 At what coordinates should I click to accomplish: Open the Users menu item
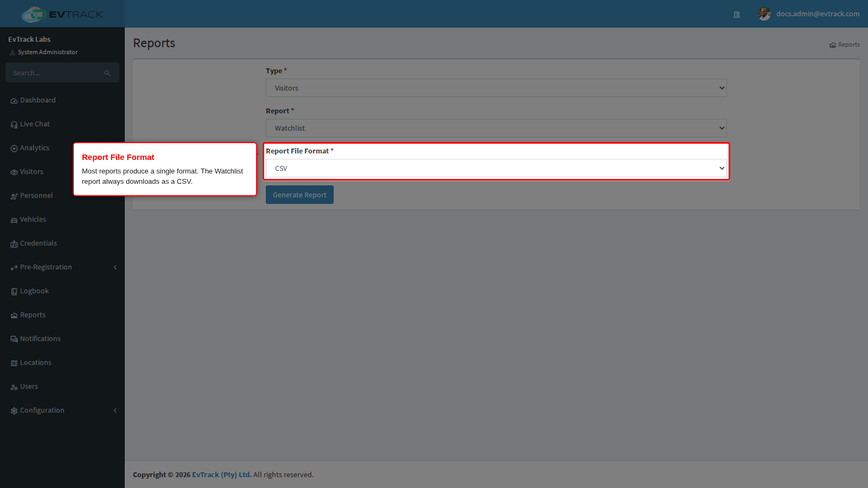[x=62, y=387]
